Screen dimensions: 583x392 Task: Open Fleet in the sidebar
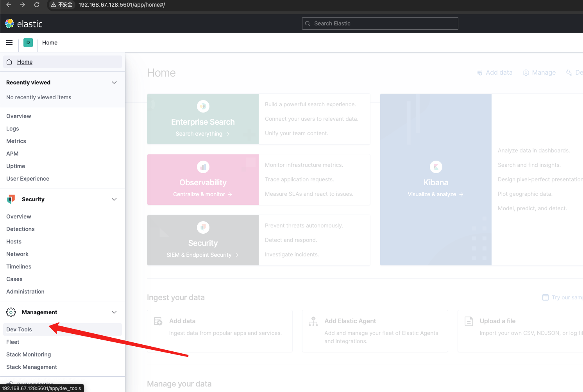click(x=13, y=342)
